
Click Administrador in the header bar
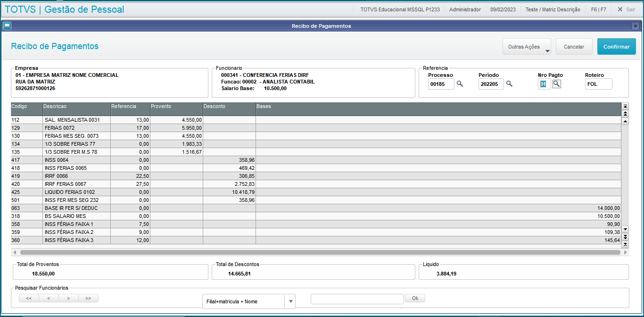(465, 9)
